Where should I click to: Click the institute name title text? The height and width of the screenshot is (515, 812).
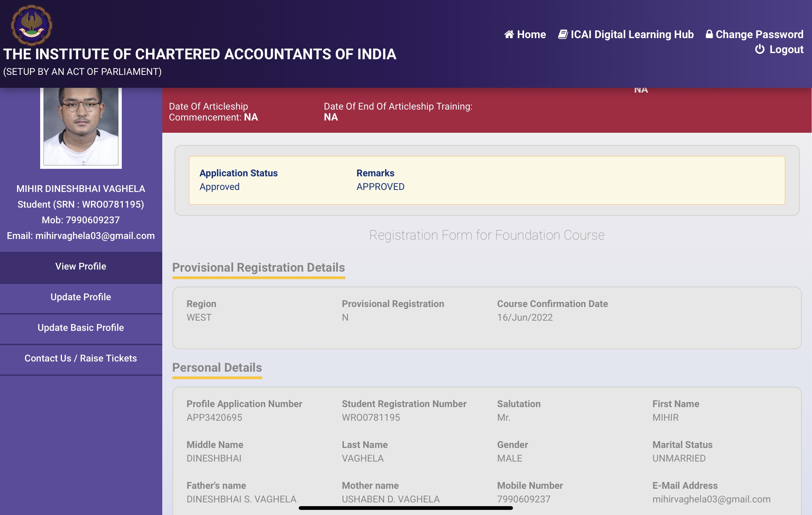(199, 54)
